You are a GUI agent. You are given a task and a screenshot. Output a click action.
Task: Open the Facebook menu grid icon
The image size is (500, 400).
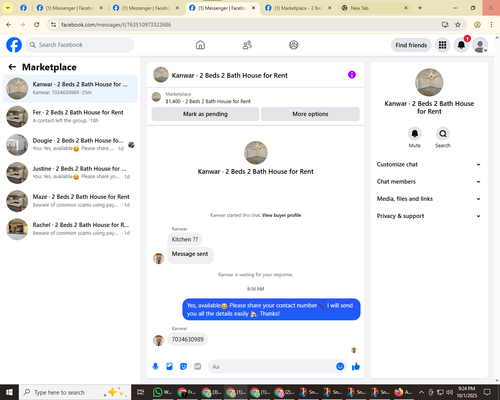pyautogui.click(x=442, y=45)
